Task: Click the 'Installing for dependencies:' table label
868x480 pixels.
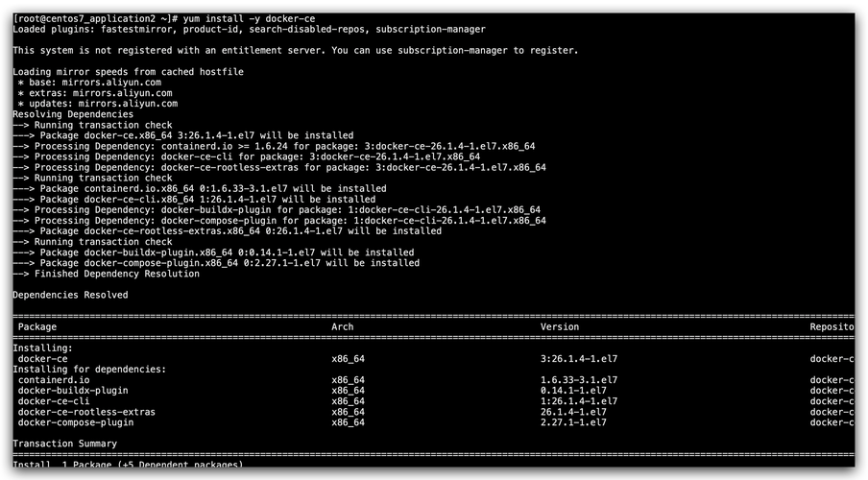Action: click(89, 369)
